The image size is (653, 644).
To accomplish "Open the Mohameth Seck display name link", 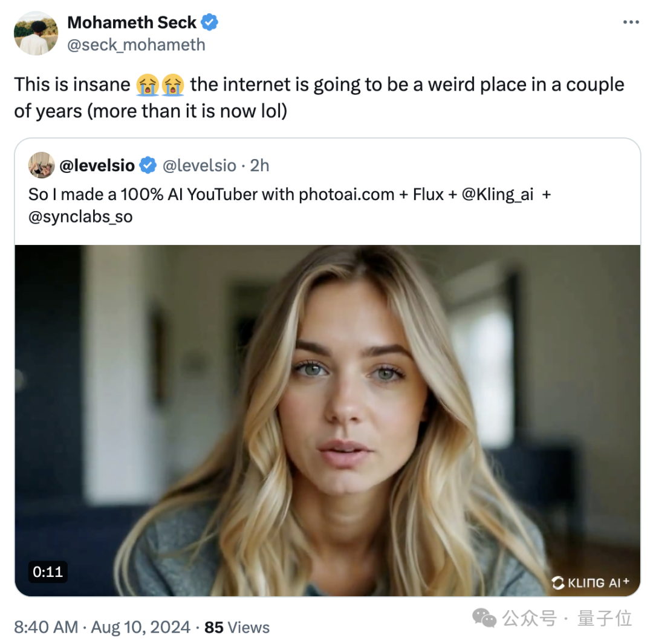I will [x=132, y=23].
